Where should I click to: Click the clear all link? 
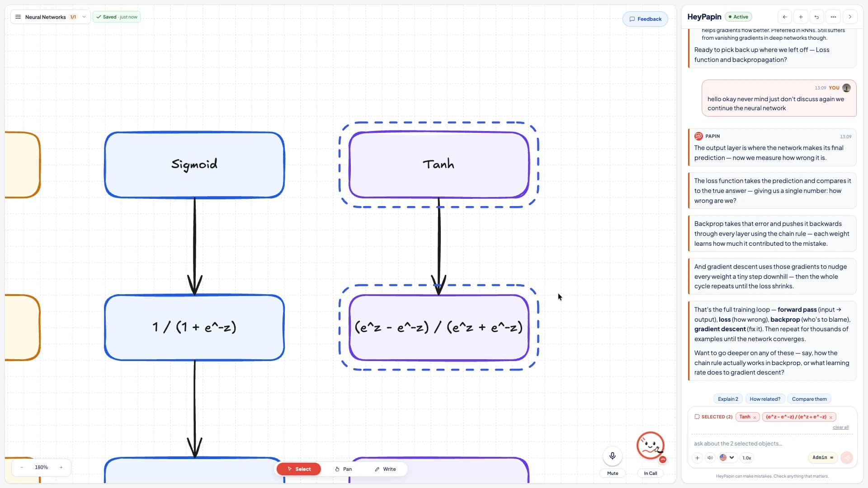840,427
